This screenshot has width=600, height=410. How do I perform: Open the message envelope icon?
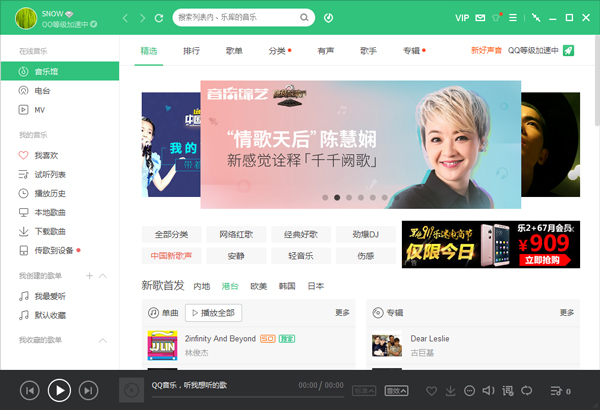[480, 18]
